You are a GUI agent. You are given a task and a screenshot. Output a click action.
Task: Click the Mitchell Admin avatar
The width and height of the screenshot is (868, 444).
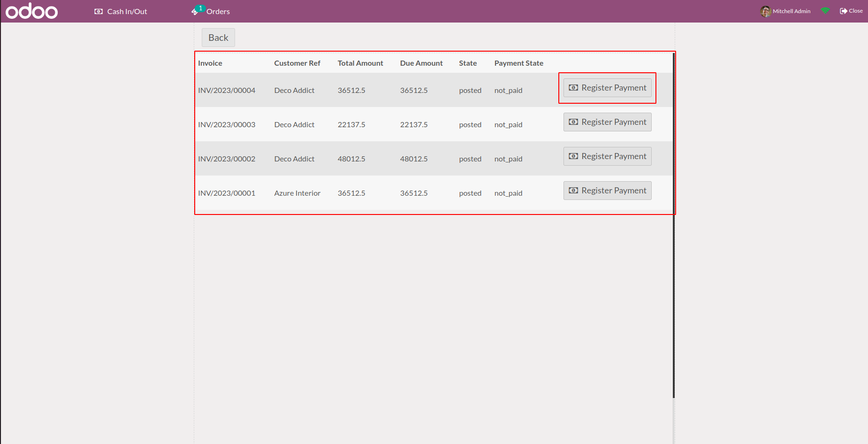point(765,11)
